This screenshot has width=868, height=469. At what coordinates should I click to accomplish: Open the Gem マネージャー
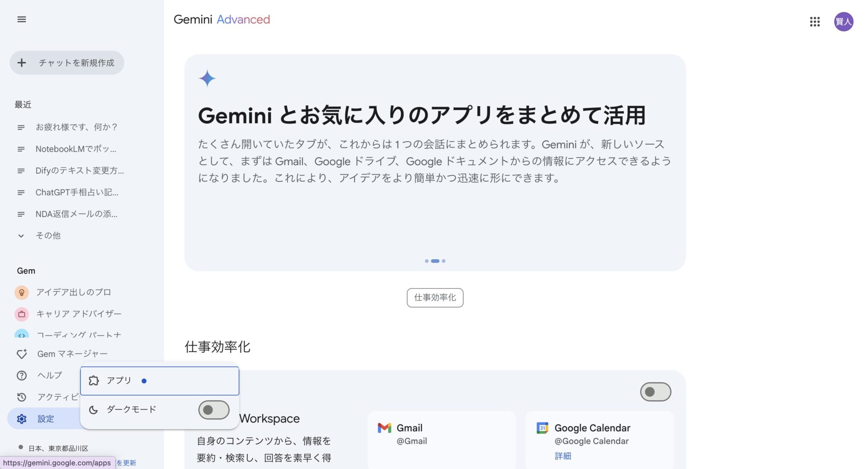tap(72, 354)
